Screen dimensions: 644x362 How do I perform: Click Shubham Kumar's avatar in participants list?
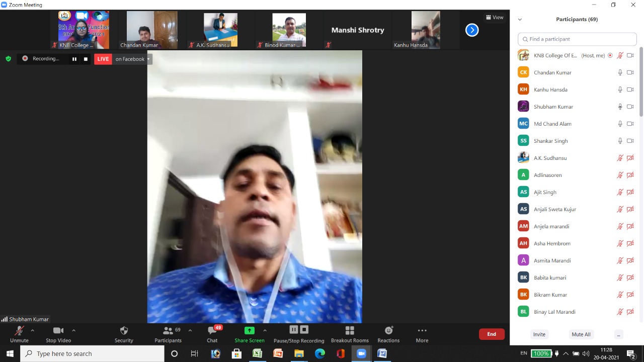click(523, 107)
